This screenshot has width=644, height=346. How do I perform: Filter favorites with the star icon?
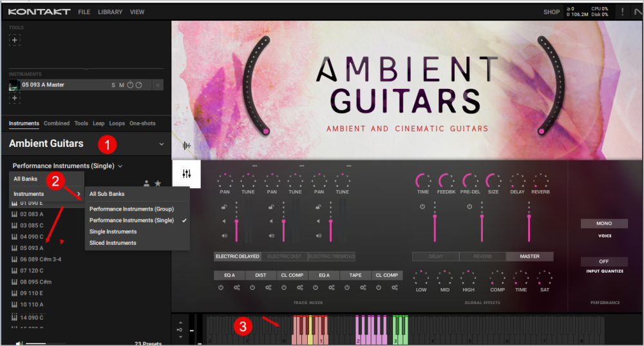tap(158, 183)
